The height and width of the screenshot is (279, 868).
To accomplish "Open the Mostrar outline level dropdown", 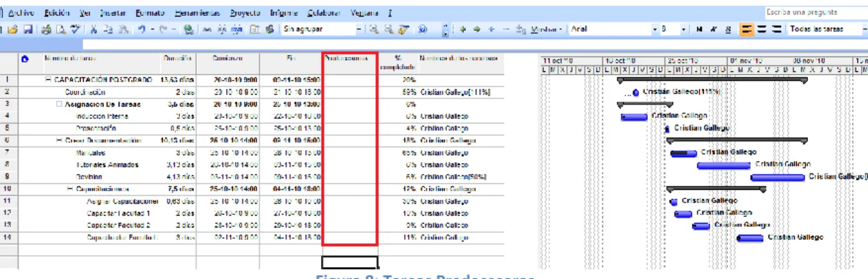I will coord(546,29).
